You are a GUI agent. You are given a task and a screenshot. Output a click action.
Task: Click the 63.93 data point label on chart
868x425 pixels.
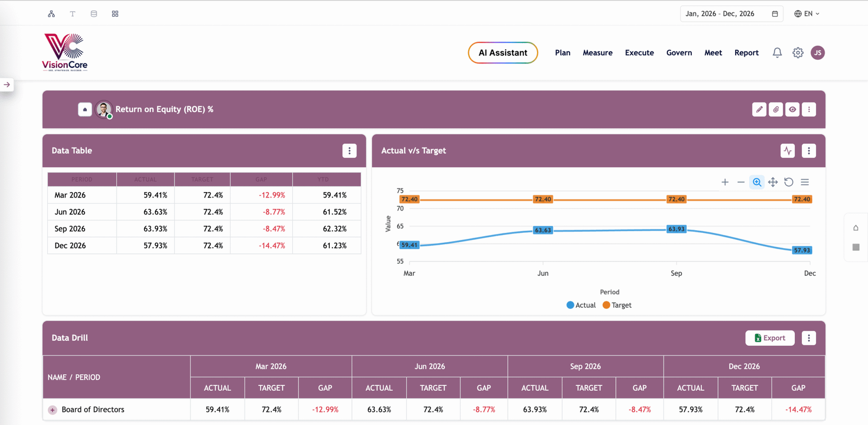coord(676,229)
